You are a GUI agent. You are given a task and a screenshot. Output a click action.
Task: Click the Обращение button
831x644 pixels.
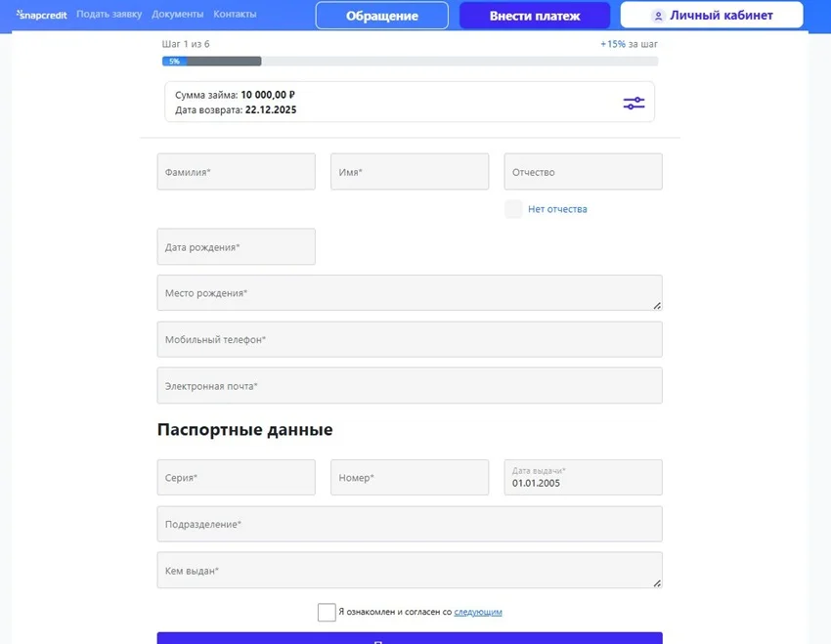(x=381, y=16)
